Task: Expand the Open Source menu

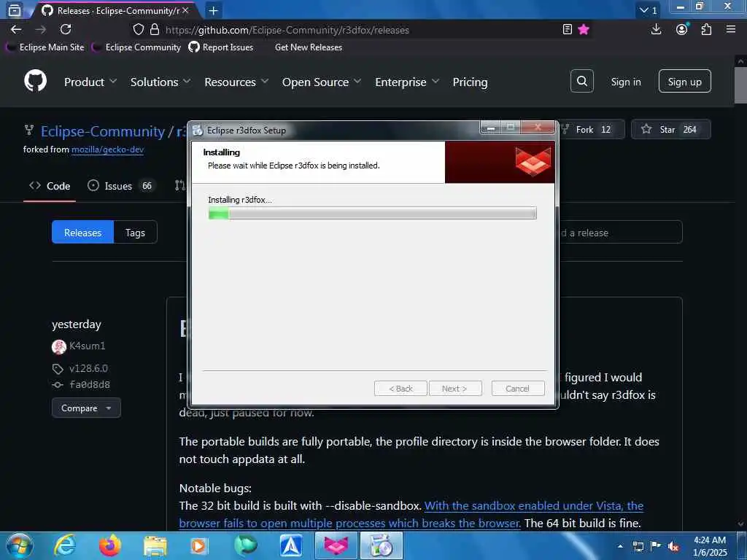Action: click(x=321, y=82)
